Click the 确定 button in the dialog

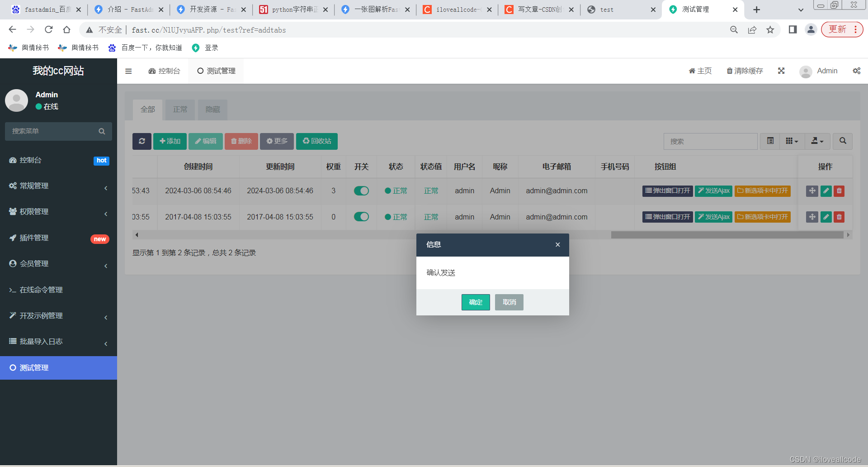(475, 302)
